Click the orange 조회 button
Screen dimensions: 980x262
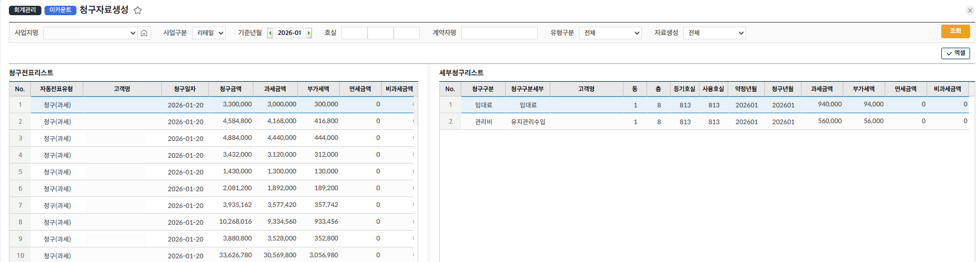[955, 31]
